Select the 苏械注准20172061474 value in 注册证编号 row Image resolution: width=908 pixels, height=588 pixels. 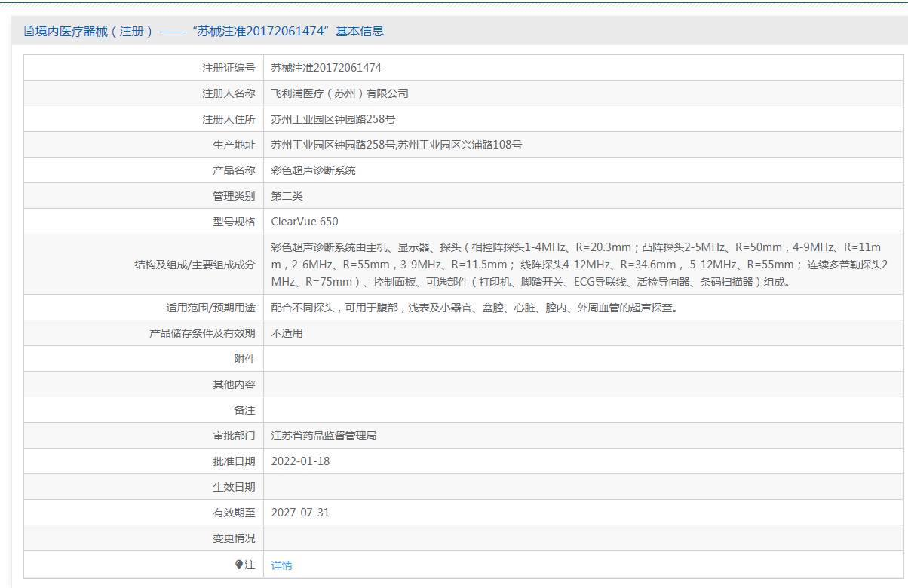tap(326, 68)
